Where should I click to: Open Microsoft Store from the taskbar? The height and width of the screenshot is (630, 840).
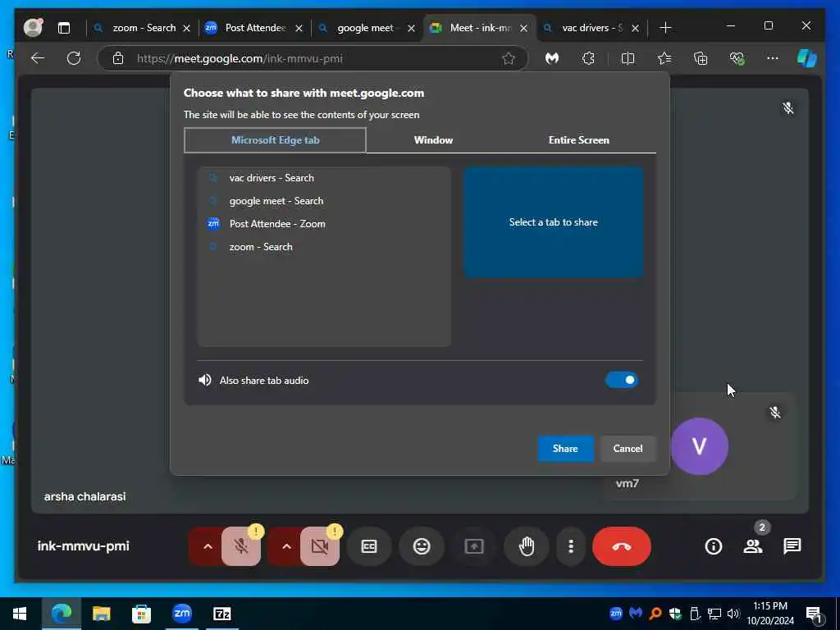[141, 614]
